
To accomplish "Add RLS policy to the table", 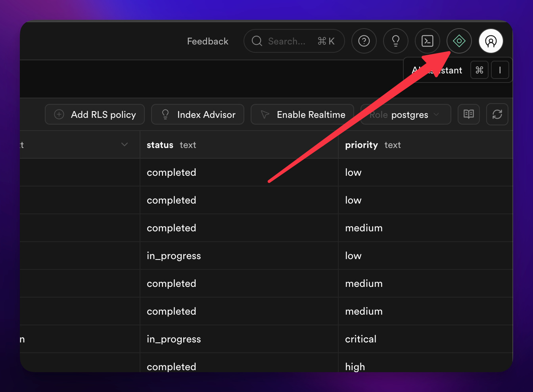I will coord(95,114).
